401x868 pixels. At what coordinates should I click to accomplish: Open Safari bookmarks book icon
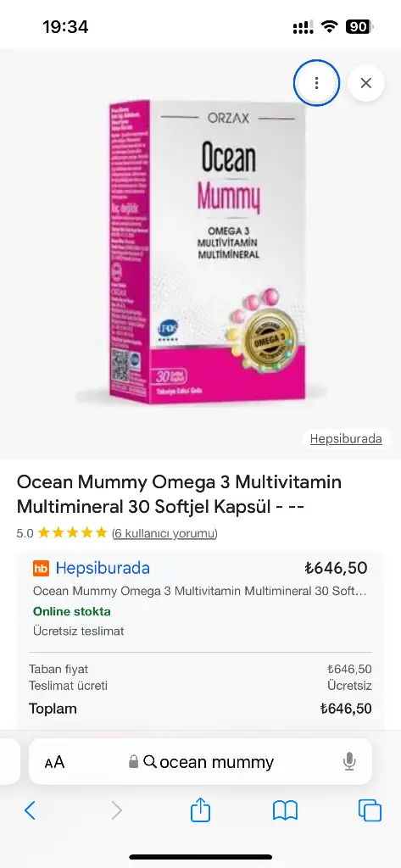pos(285,811)
